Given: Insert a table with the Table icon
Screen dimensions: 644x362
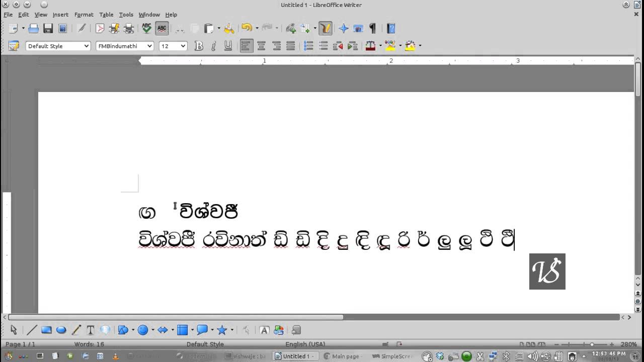Looking at the screenshot, I should [x=305, y=29].
